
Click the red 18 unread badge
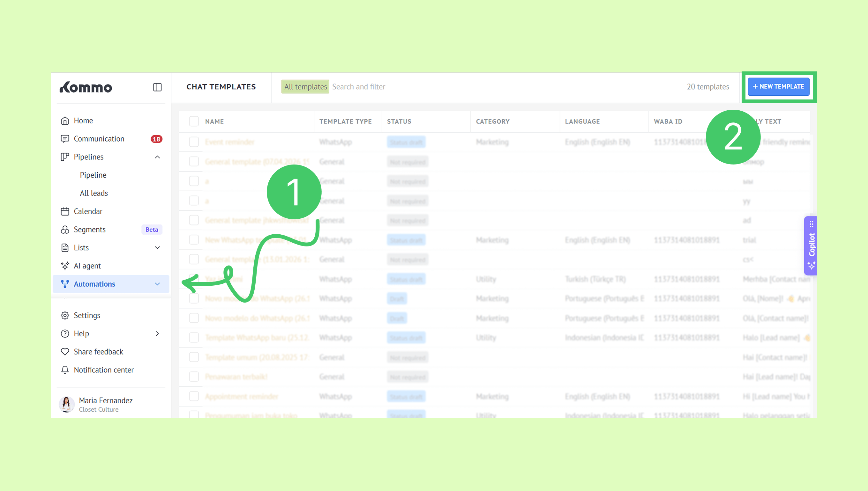tap(156, 139)
